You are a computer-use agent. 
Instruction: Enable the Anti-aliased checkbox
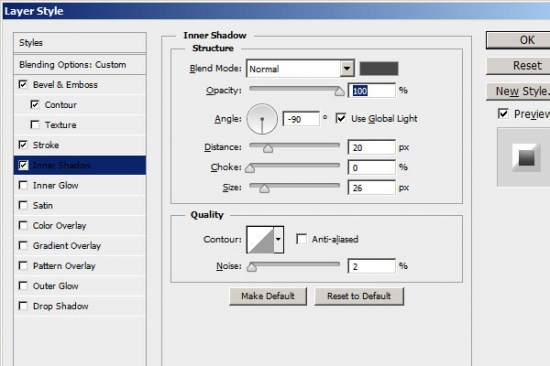pos(301,239)
